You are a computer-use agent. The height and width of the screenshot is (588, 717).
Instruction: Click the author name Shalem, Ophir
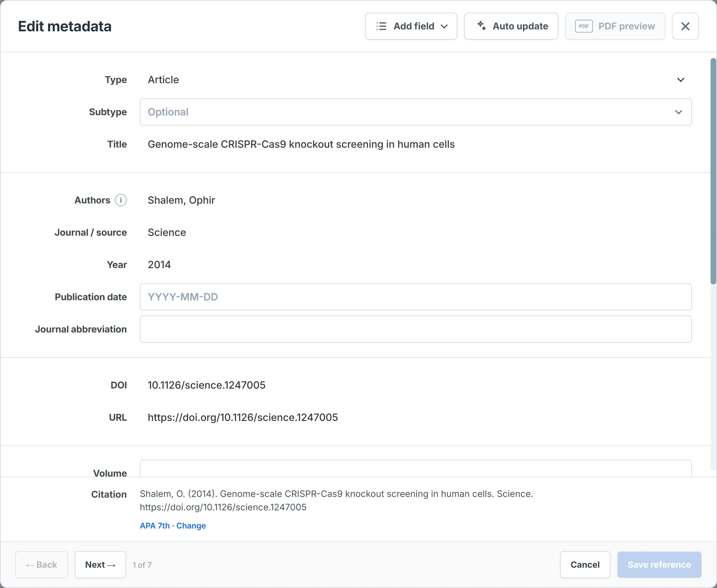tap(181, 200)
